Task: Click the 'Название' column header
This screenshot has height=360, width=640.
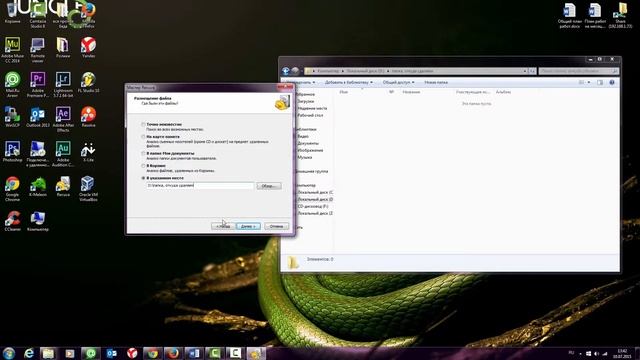Action: (x=411, y=92)
